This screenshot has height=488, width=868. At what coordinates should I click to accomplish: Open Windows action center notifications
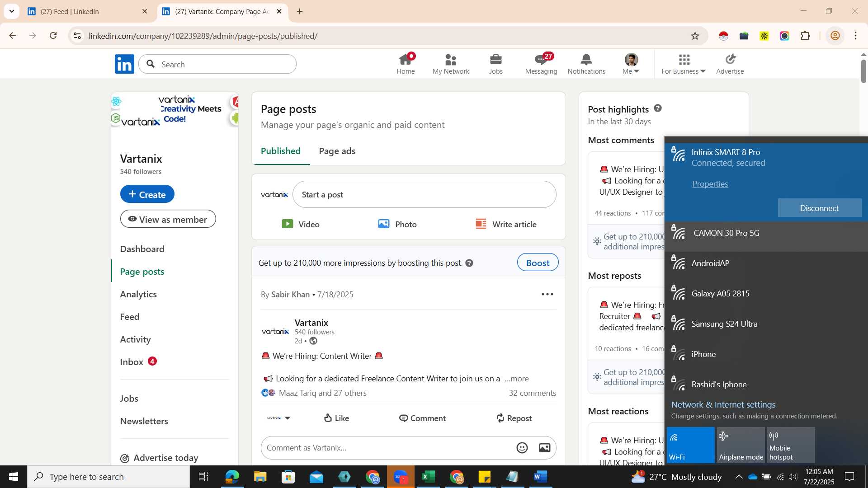(x=849, y=477)
